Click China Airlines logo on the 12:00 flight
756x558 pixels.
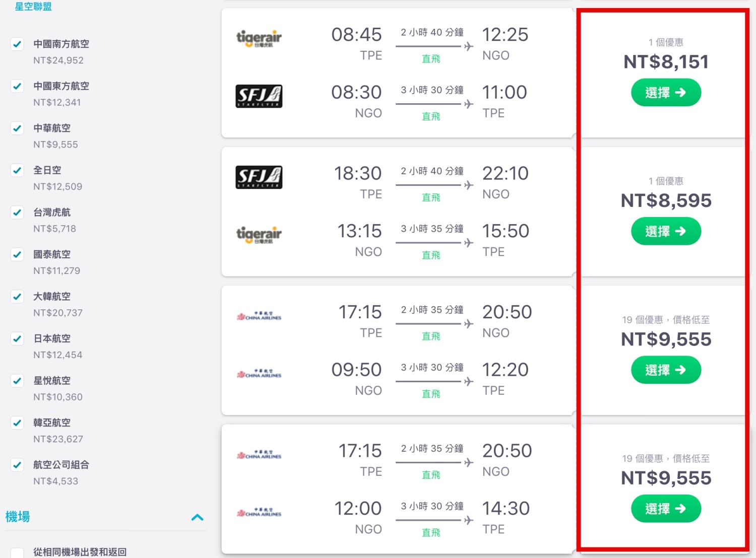(x=259, y=513)
